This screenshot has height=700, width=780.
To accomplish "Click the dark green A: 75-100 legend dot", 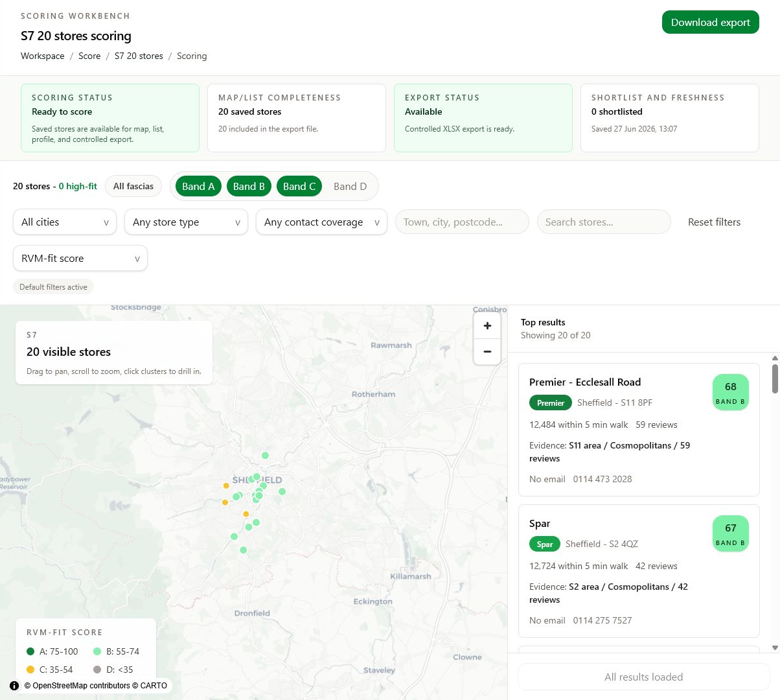I will pos(30,651).
